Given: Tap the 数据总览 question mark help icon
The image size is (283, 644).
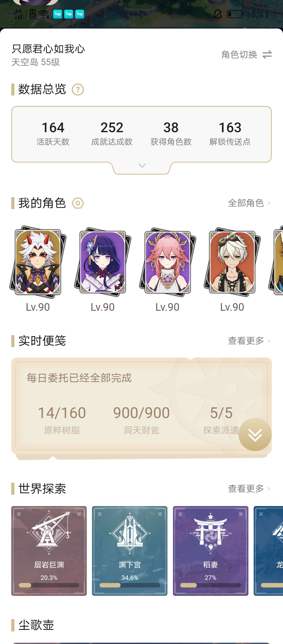Looking at the screenshot, I should coord(78,90).
